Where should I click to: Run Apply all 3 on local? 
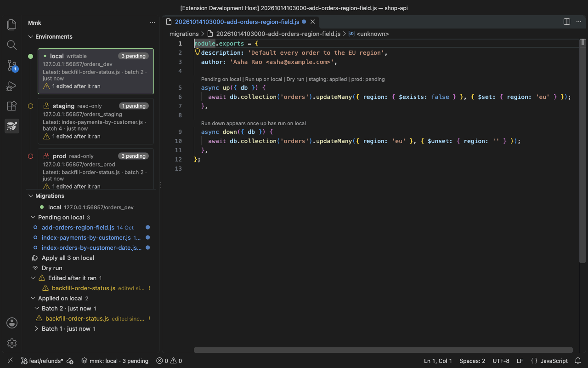click(x=68, y=258)
